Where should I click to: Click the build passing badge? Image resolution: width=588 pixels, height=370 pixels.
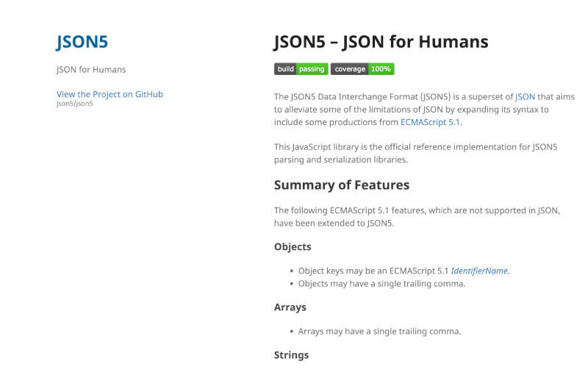[x=301, y=69]
